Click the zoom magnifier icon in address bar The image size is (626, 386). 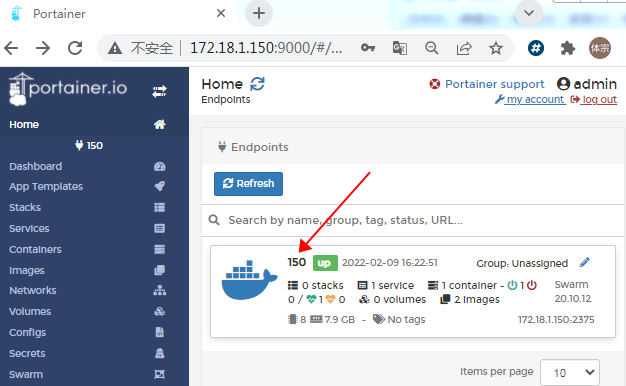[432, 48]
